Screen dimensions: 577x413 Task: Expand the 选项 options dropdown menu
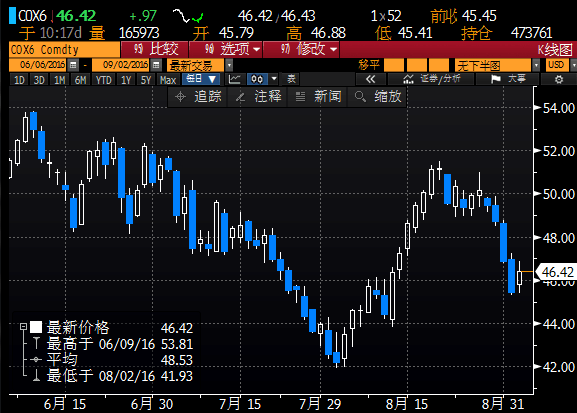[227, 49]
